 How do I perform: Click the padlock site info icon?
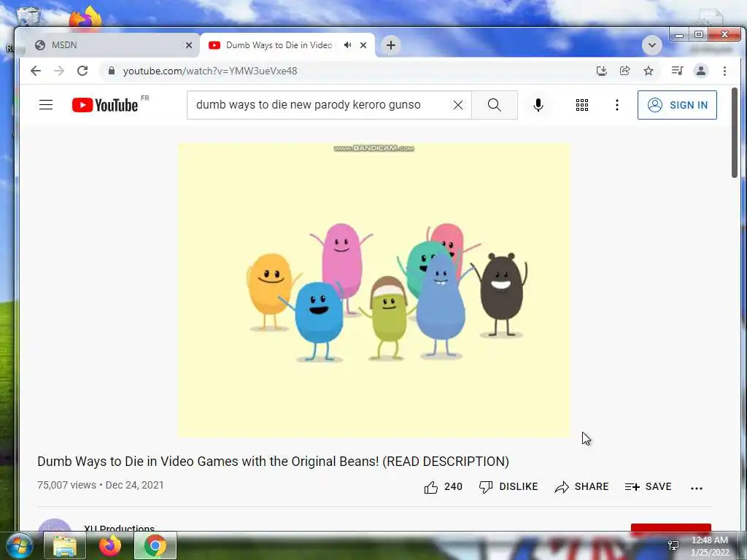(x=112, y=71)
